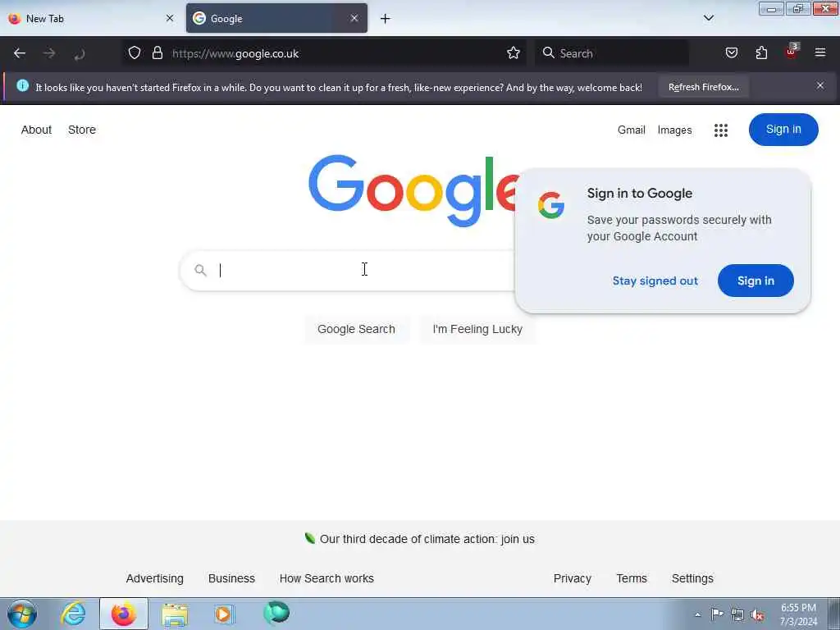Select the Google tab
The width and height of the screenshot is (840, 630).
(x=276, y=18)
